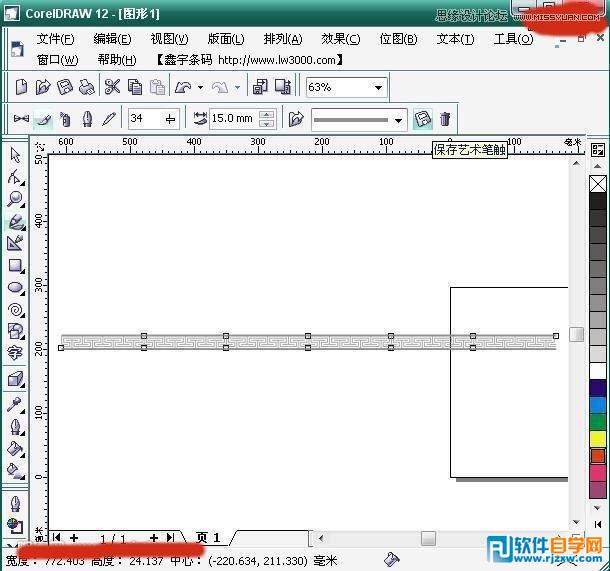
Task: Open the 文件(F) menu
Action: (x=55, y=39)
